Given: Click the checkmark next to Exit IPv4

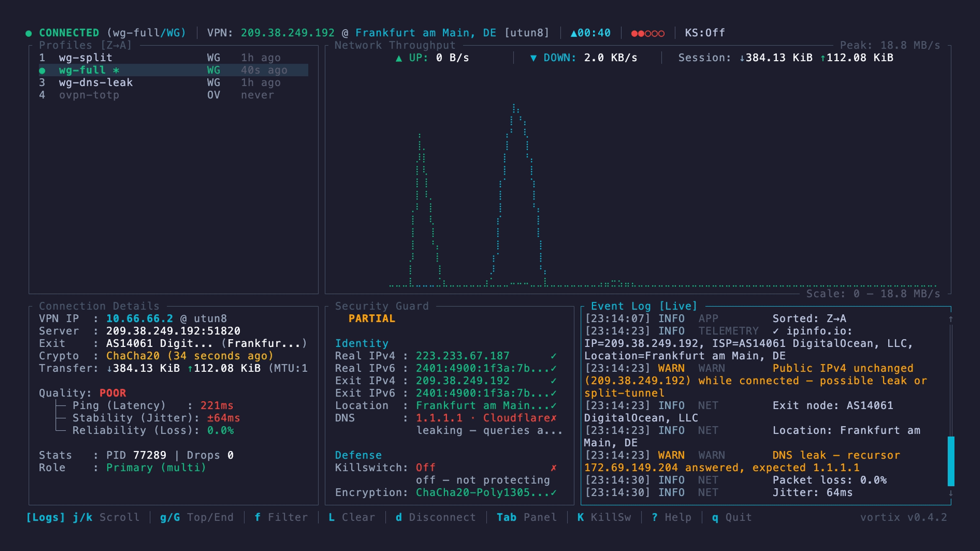Looking at the screenshot, I should pyautogui.click(x=554, y=381).
